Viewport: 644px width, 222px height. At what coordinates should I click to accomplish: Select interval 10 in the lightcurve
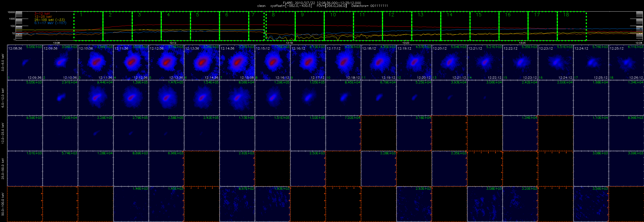coord(339,26)
